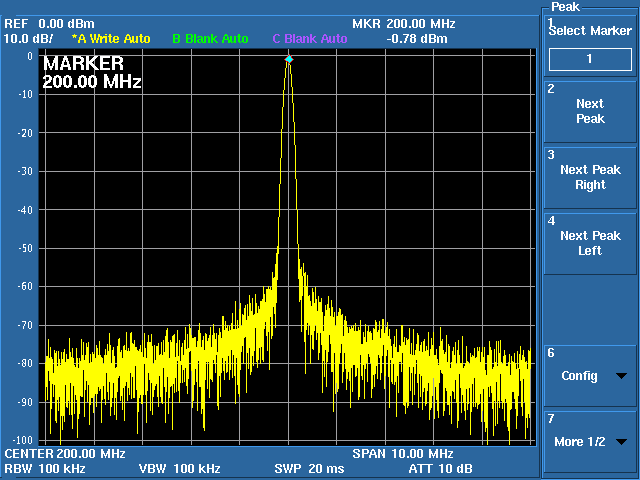Open the Config softkey submenu

pos(590,376)
